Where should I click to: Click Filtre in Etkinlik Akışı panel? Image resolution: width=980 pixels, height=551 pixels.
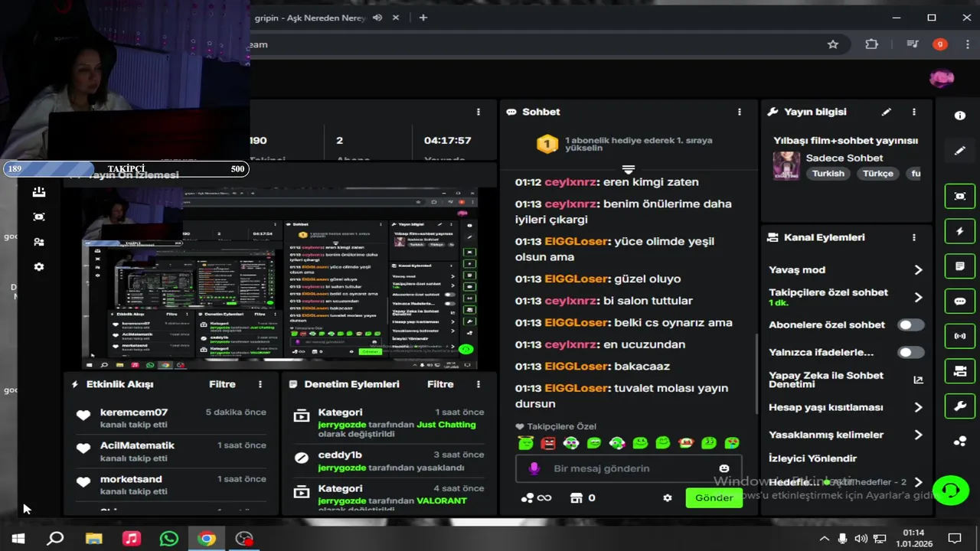(x=222, y=384)
